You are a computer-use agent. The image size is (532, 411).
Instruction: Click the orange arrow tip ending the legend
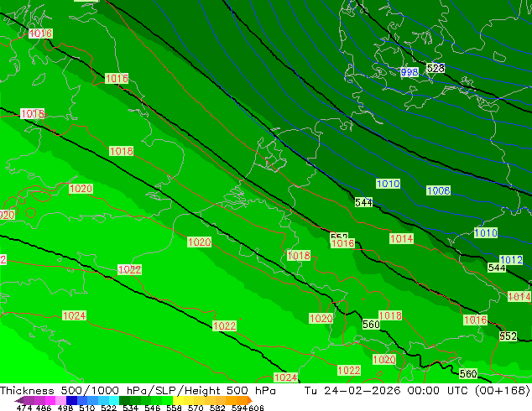[x=250, y=400]
